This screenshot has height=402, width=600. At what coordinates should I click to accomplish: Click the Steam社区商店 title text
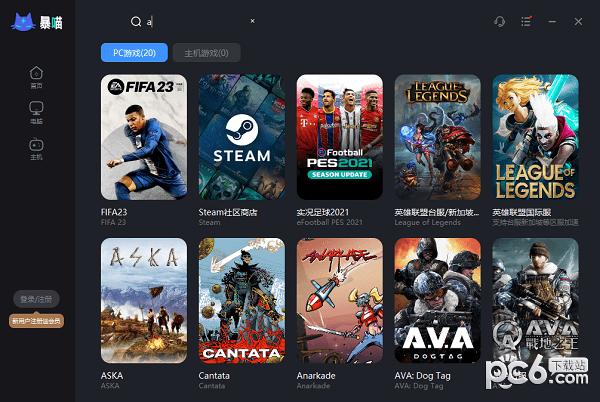pos(228,212)
